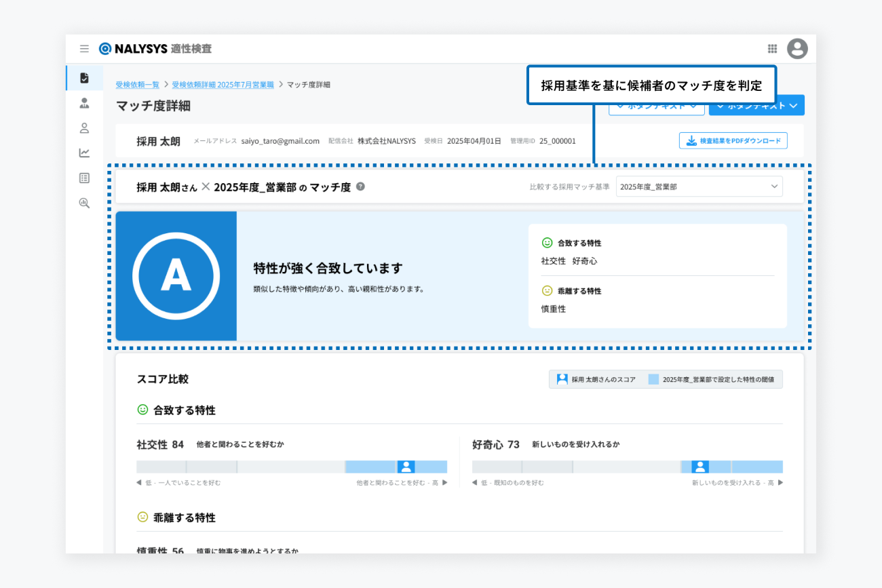The image size is (882, 588).
Task: Click スコア比較 section heading
Action: [x=162, y=379]
